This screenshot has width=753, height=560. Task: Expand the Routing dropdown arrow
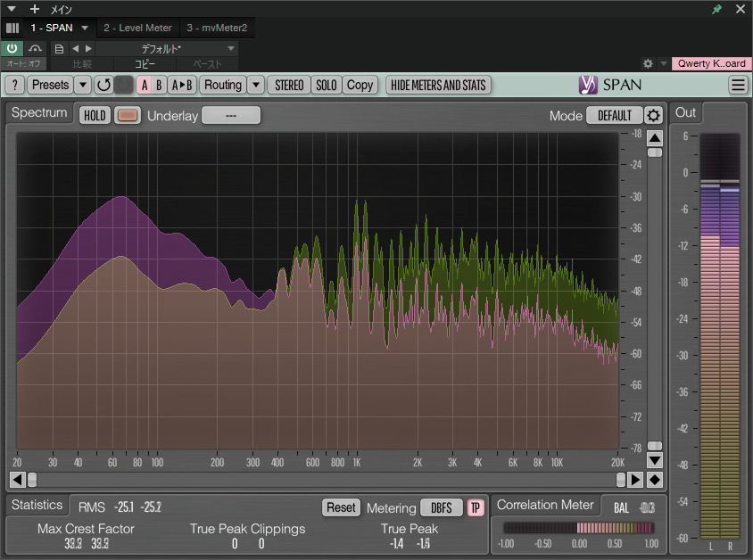(x=256, y=85)
